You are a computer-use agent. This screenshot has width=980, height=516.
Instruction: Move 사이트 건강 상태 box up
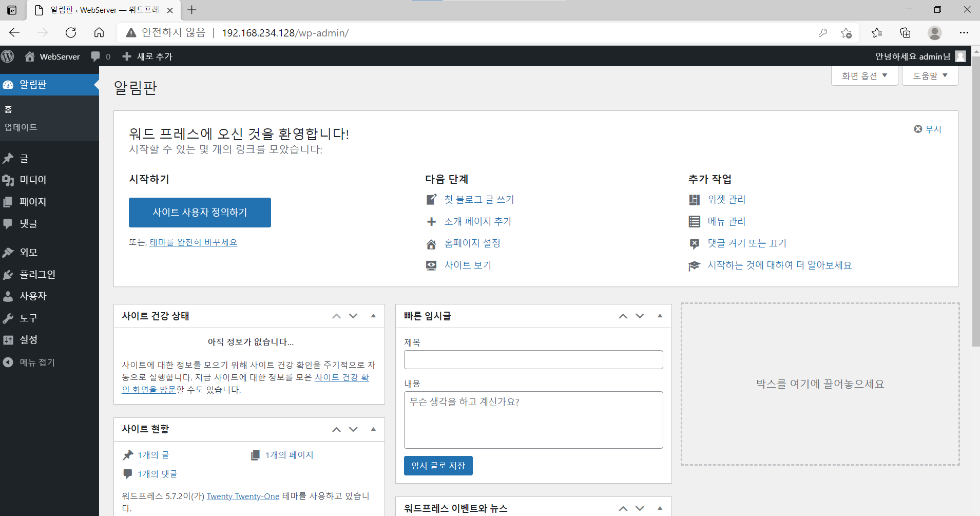[x=337, y=316]
